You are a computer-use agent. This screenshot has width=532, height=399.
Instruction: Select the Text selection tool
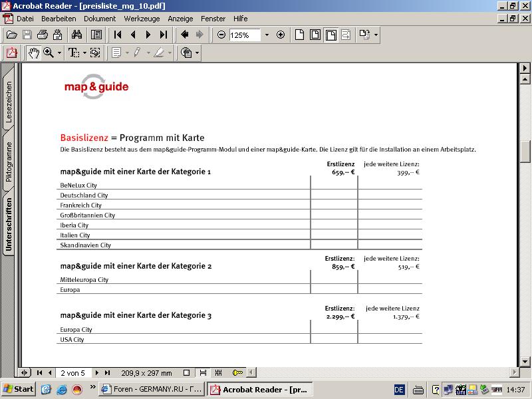pos(74,53)
